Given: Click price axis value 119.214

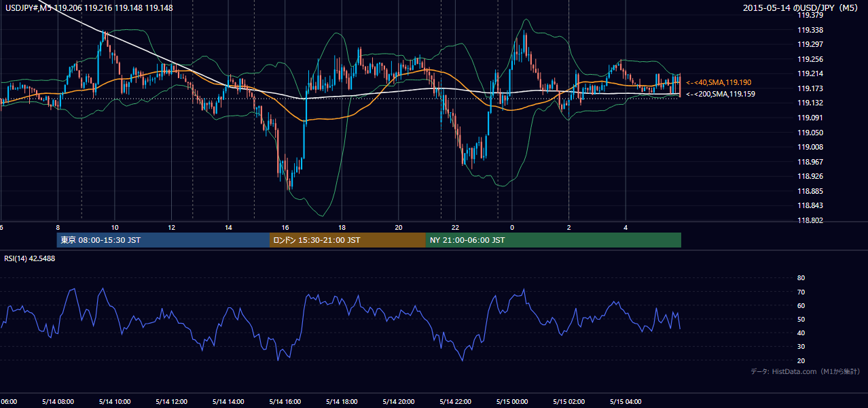Looking at the screenshot, I should [x=810, y=73].
